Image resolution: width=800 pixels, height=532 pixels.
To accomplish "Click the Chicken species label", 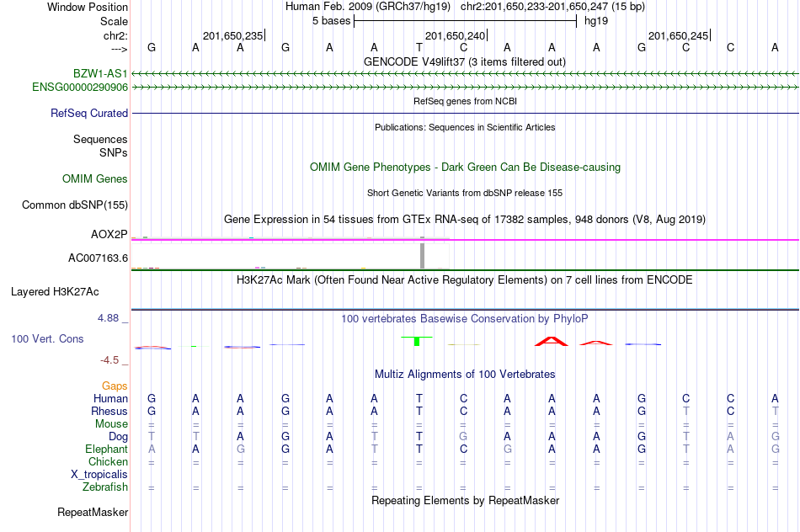I will pos(108,461).
